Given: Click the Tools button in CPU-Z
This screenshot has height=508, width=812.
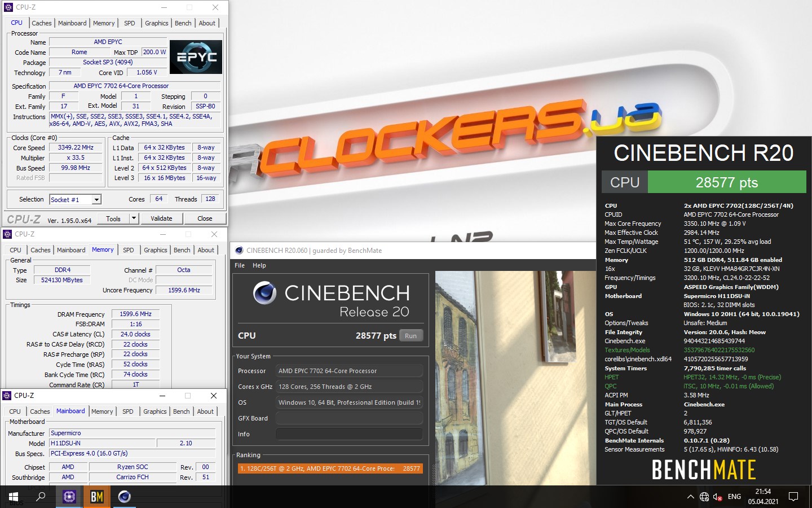Looking at the screenshot, I should tap(113, 218).
